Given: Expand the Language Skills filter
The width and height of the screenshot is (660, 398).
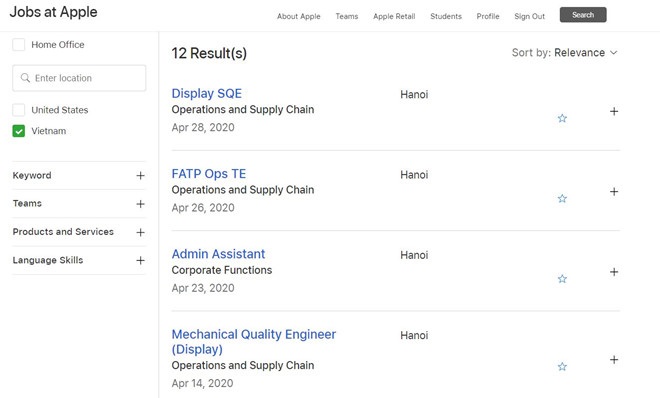Looking at the screenshot, I should [141, 260].
